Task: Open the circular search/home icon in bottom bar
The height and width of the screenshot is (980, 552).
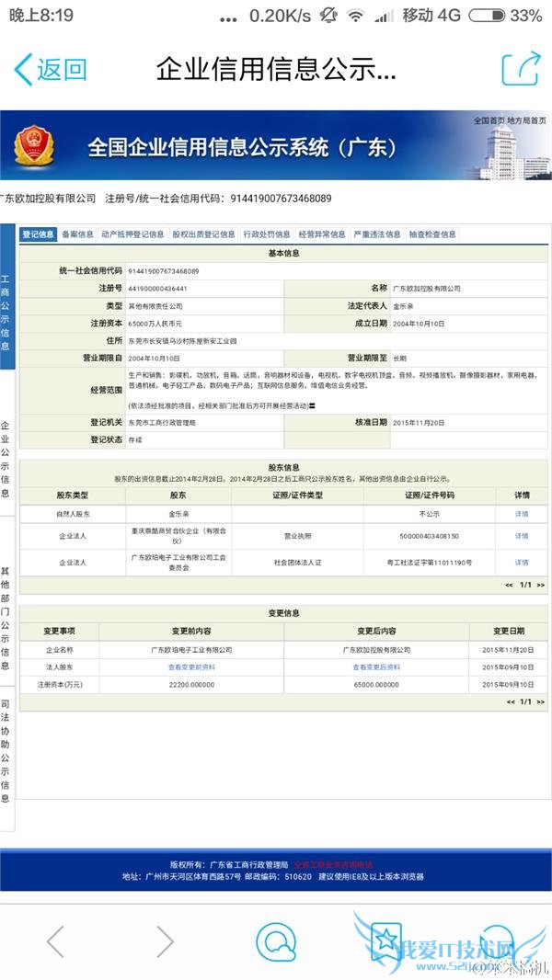Action: click(275, 940)
